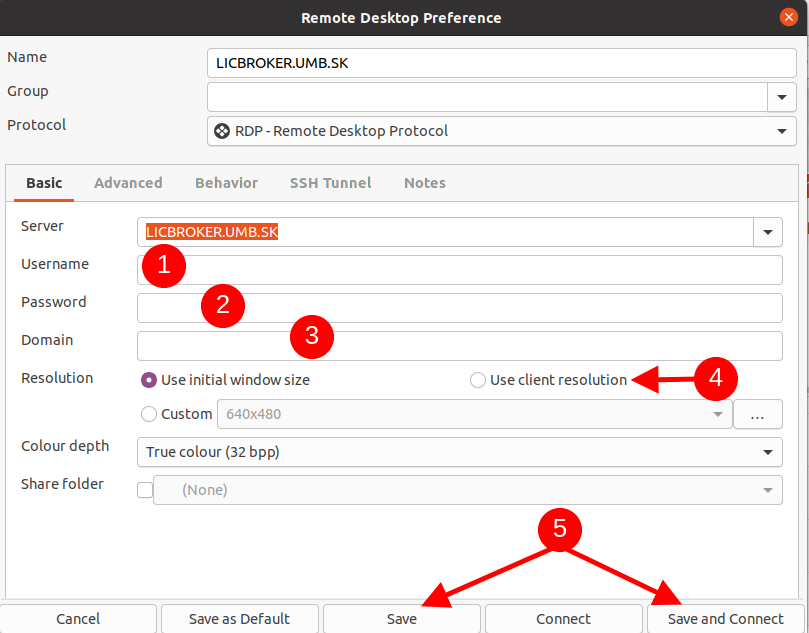809x633 pixels.
Task: Open the Notes tab
Action: 425,183
